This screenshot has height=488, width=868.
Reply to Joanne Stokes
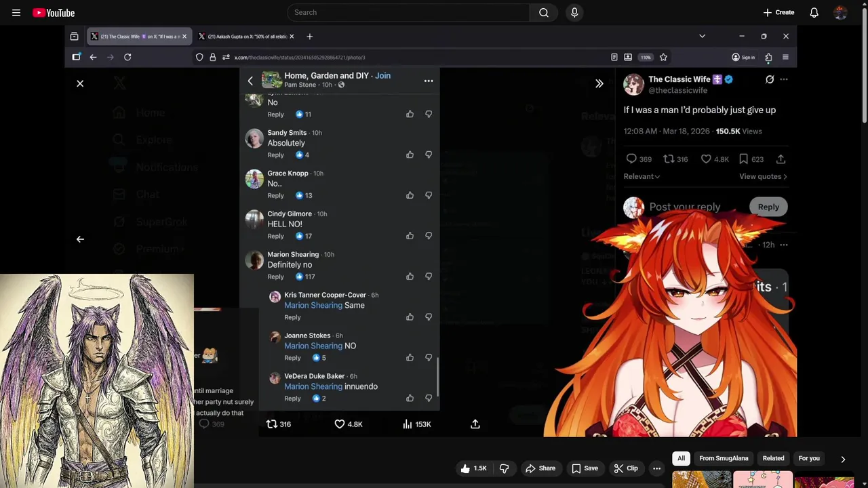(292, 358)
